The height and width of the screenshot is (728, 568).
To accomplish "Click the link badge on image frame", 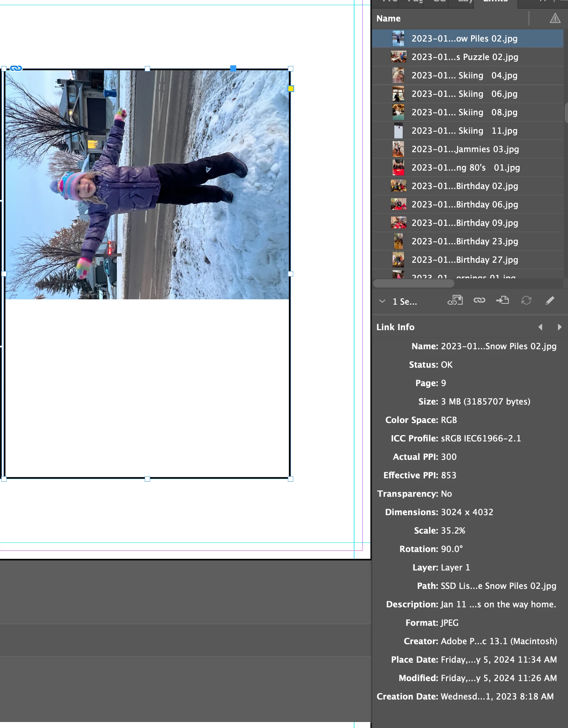I will point(16,68).
